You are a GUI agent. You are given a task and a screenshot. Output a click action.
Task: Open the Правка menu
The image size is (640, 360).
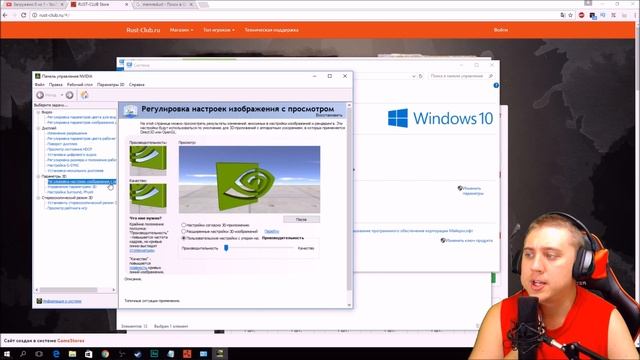pyautogui.click(x=56, y=84)
